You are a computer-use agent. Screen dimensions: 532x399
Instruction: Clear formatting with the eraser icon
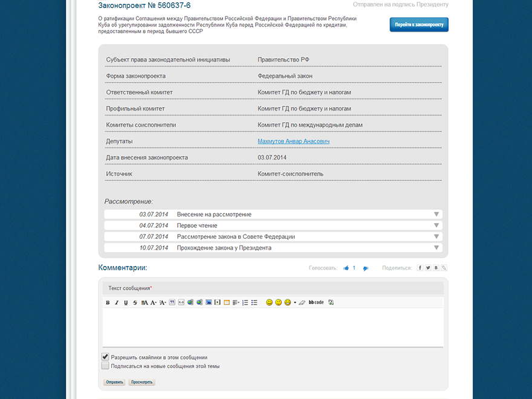point(302,303)
